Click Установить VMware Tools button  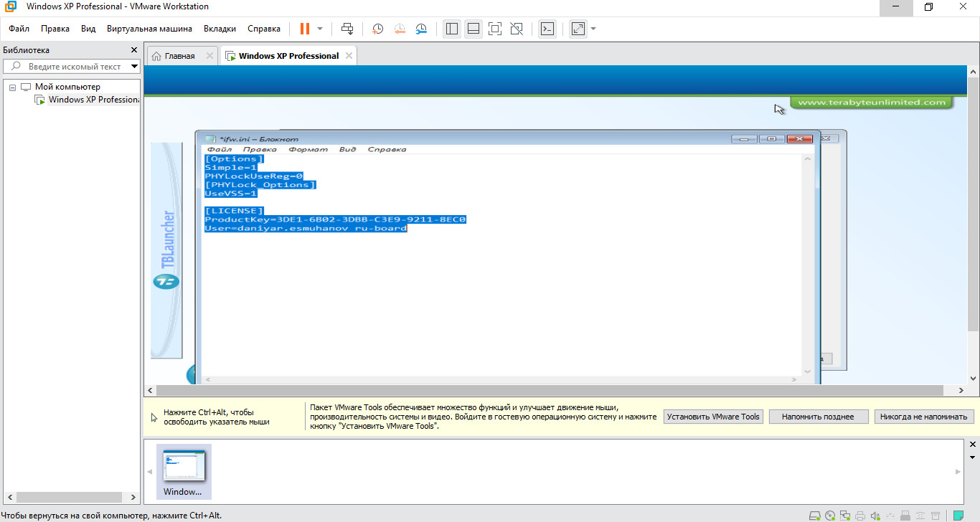pyautogui.click(x=713, y=417)
